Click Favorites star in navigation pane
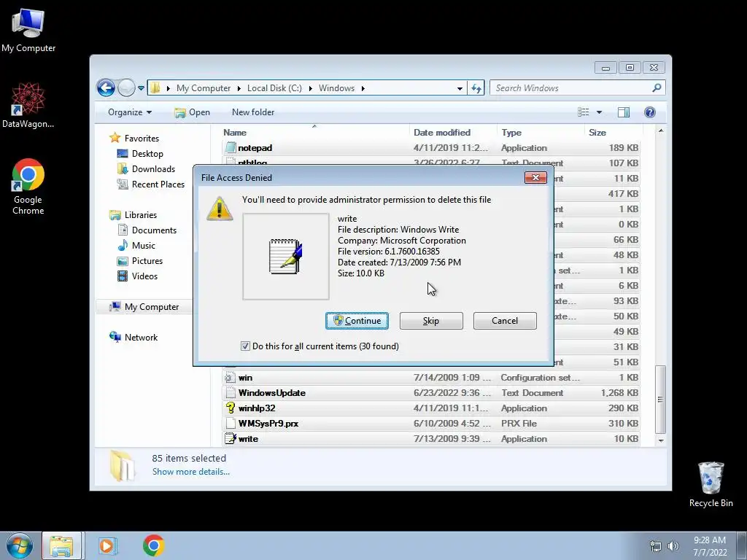 coord(115,138)
